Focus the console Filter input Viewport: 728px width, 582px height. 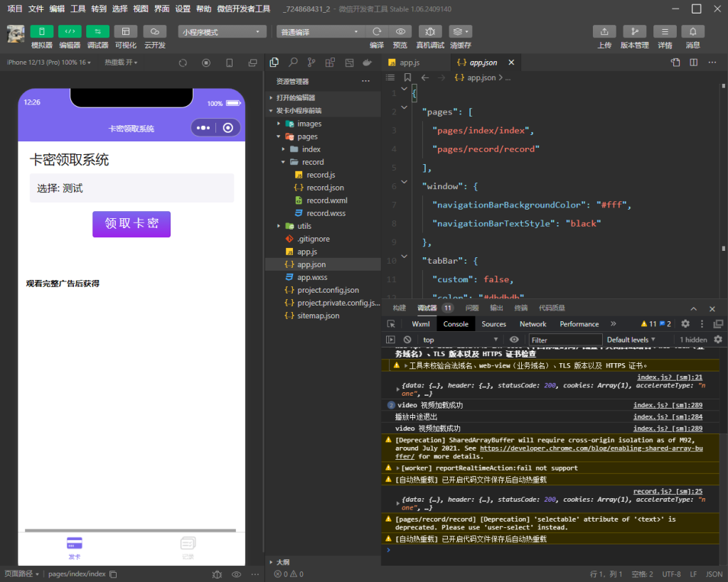565,340
